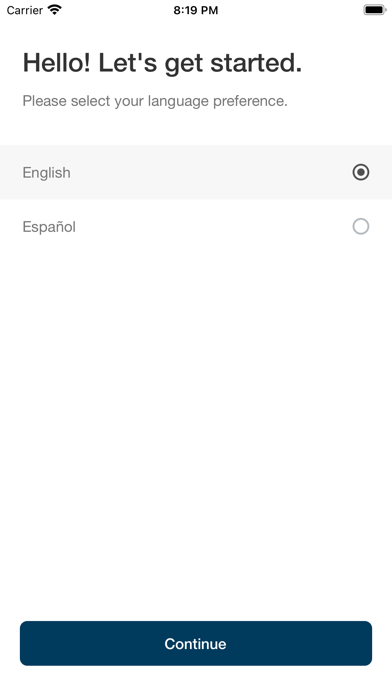Switch language to Spanish via unfilled circle
392x696 pixels.
point(360,226)
